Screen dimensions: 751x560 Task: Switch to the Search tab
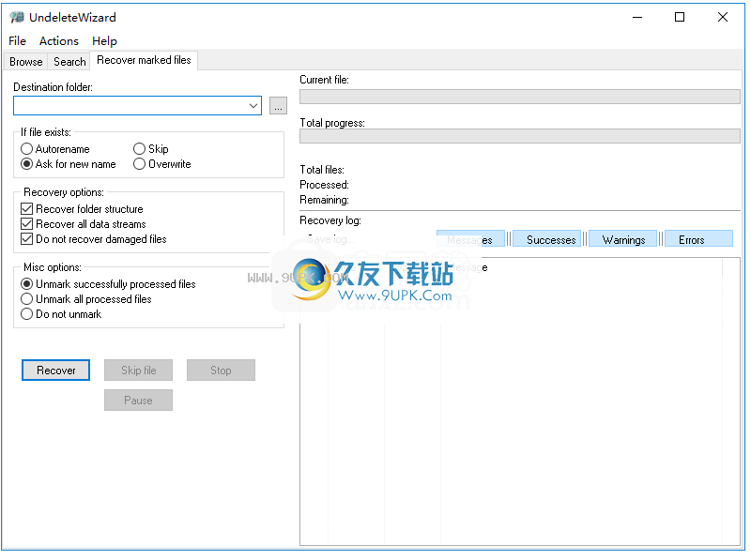pos(69,62)
